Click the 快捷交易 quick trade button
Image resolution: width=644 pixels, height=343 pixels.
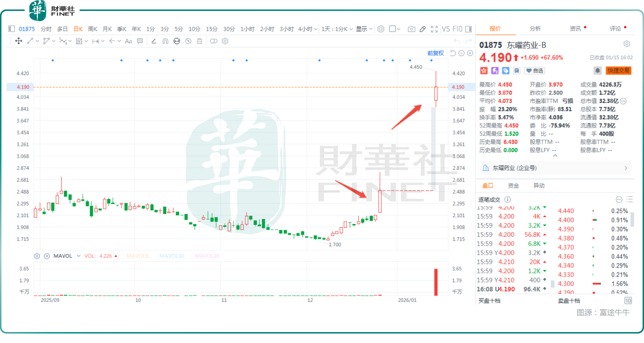618,71
